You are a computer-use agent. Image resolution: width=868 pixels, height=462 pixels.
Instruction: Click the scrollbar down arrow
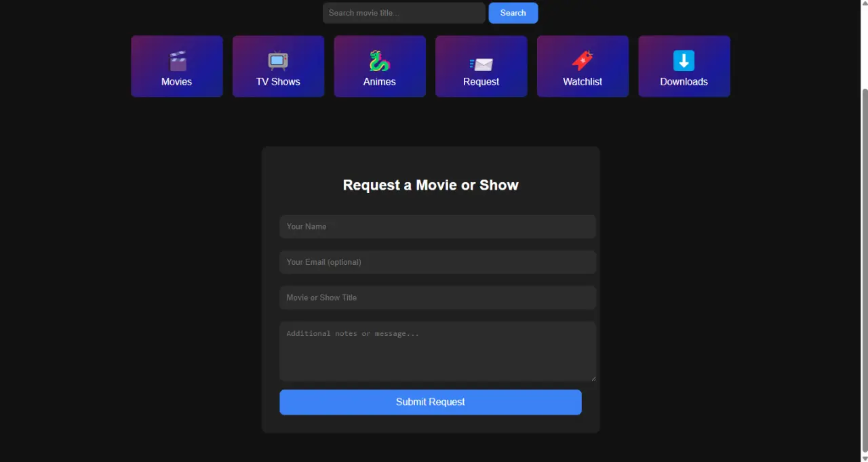[x=865, y=458]
